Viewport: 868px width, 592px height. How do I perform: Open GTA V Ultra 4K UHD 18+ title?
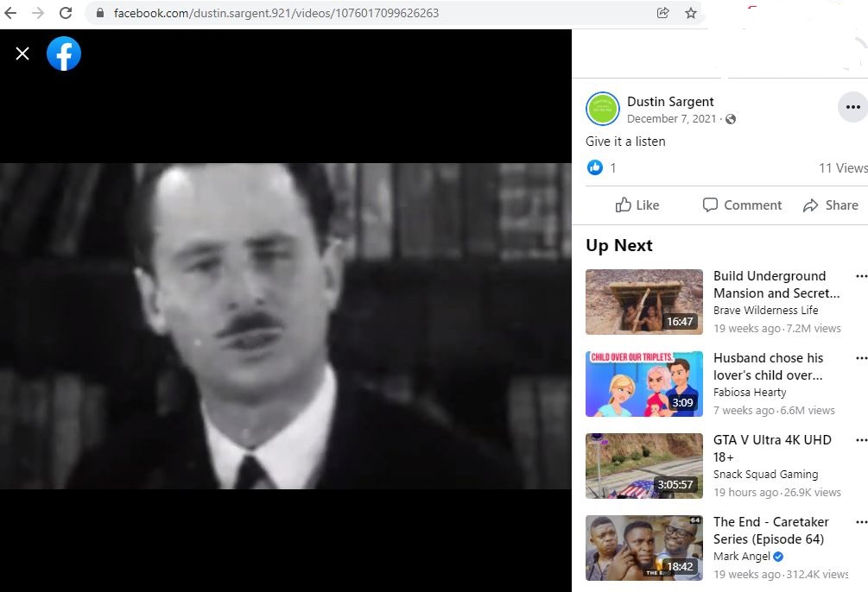tap(772, 448)
